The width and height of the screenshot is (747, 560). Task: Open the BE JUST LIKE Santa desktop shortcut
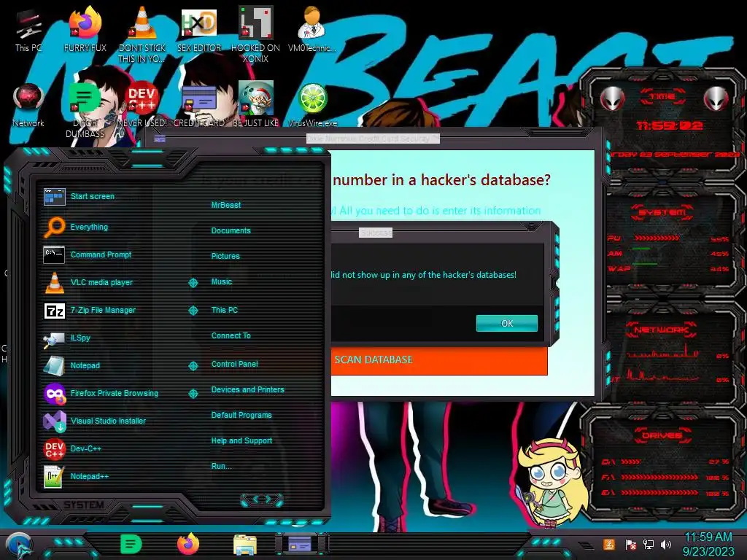pos(256,105)
